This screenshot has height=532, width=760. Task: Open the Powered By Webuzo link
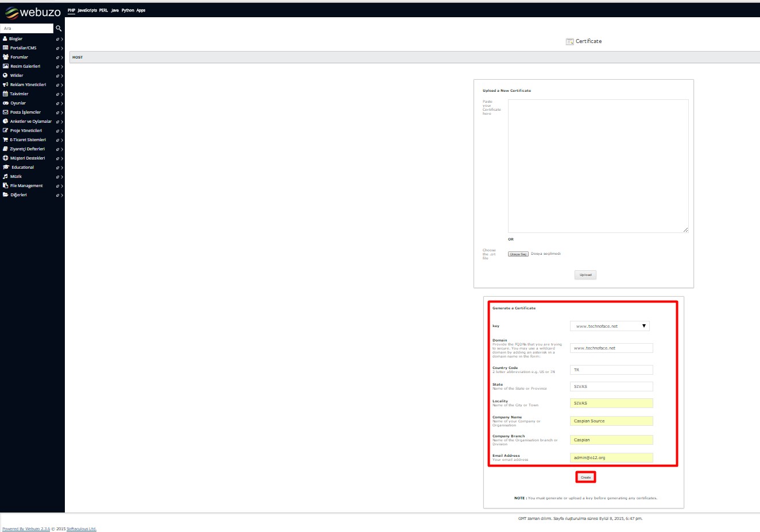tap(26, 529)
